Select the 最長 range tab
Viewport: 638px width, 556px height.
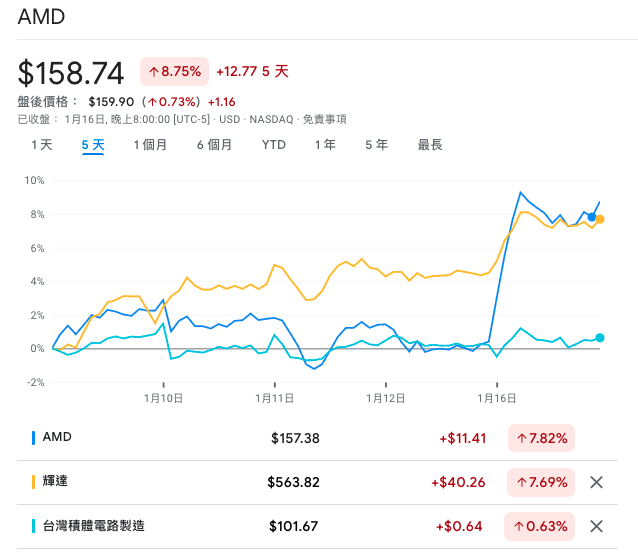point(430,144)
